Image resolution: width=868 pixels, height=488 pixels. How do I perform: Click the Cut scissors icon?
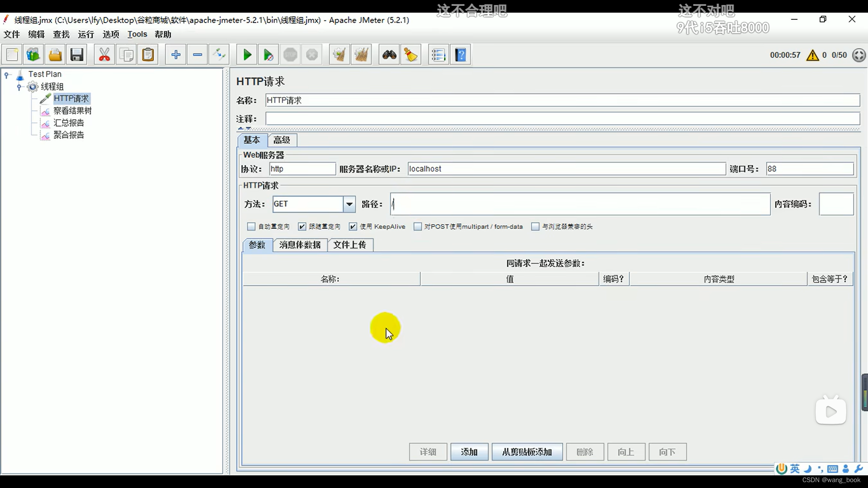104,55
